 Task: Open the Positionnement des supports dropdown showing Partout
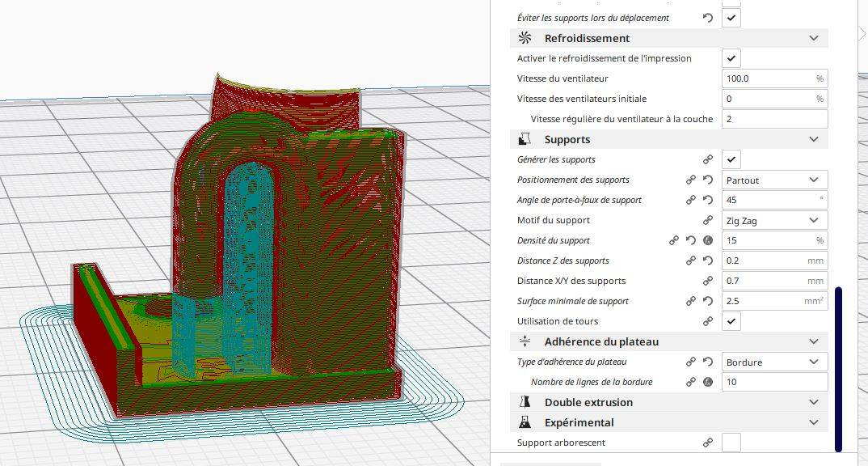[x=774, y=180]
